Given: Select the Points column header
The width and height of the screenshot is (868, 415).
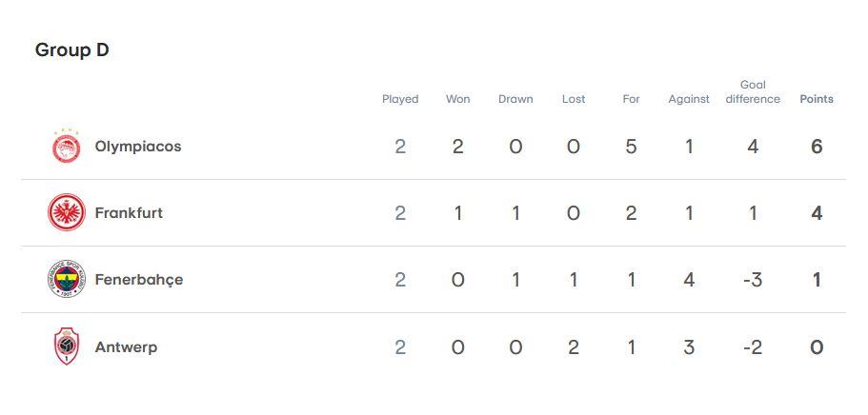Looking at the screenshot, I should (817, 99).
